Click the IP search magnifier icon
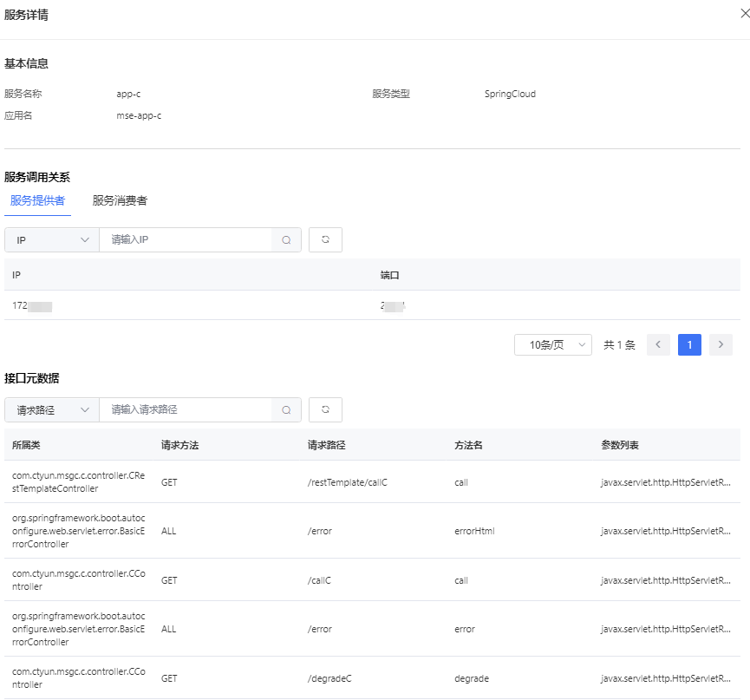Screen dimensions: 750x700 coord(286,240)
